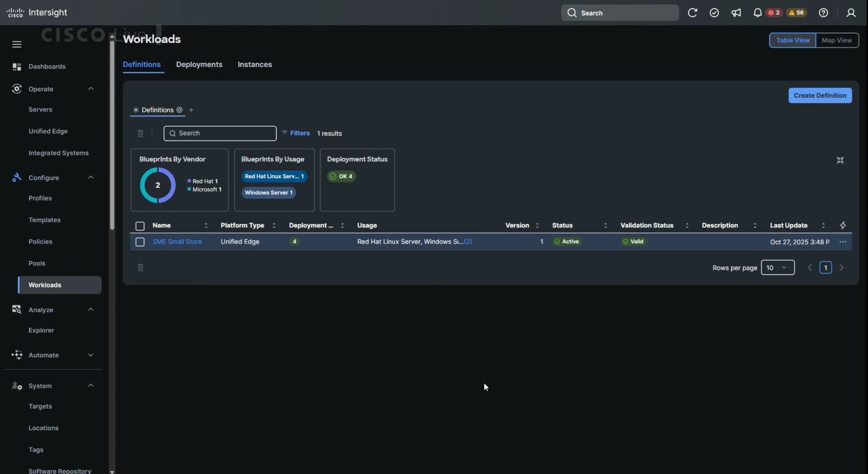This screenshot has height=474, width=868.
Task: Click the Blueprints By Vendor donut chart
Action: point(158,185)
